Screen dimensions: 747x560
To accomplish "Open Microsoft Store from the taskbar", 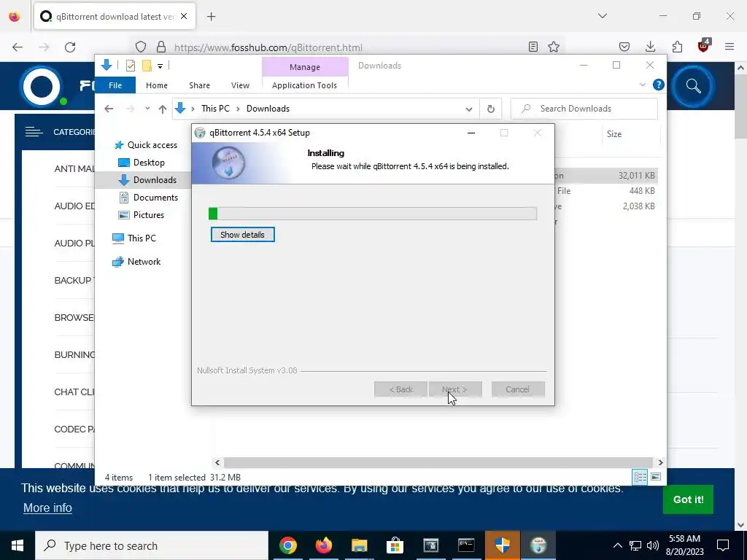I will (x=395, y=545).
